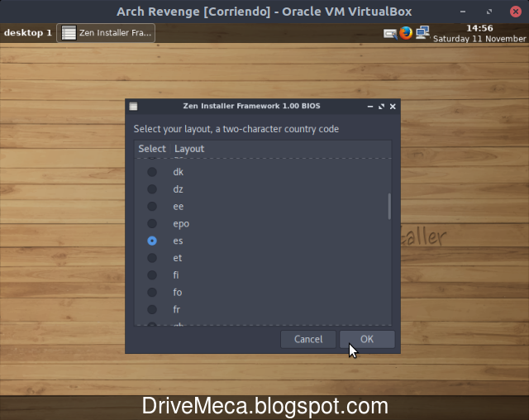529x420 pixels.
Task: Click the 'et' layout text
Action: (x=178, y=258)
